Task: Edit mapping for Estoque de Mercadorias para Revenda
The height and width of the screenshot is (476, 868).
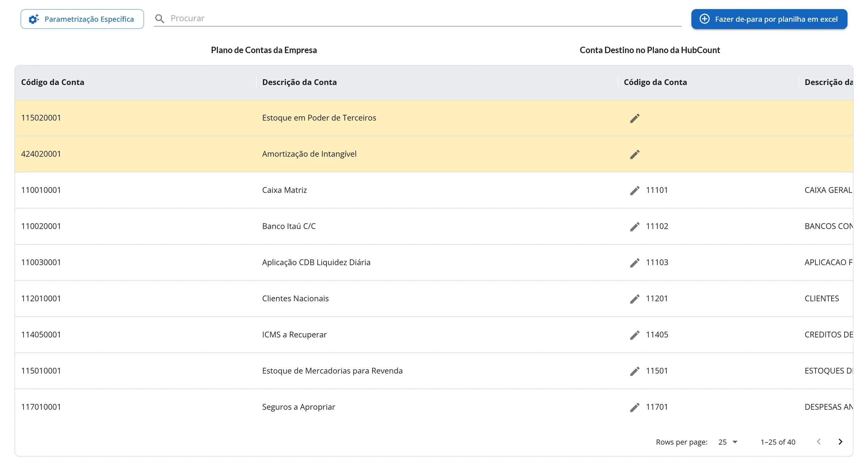Action: [634, 371]
